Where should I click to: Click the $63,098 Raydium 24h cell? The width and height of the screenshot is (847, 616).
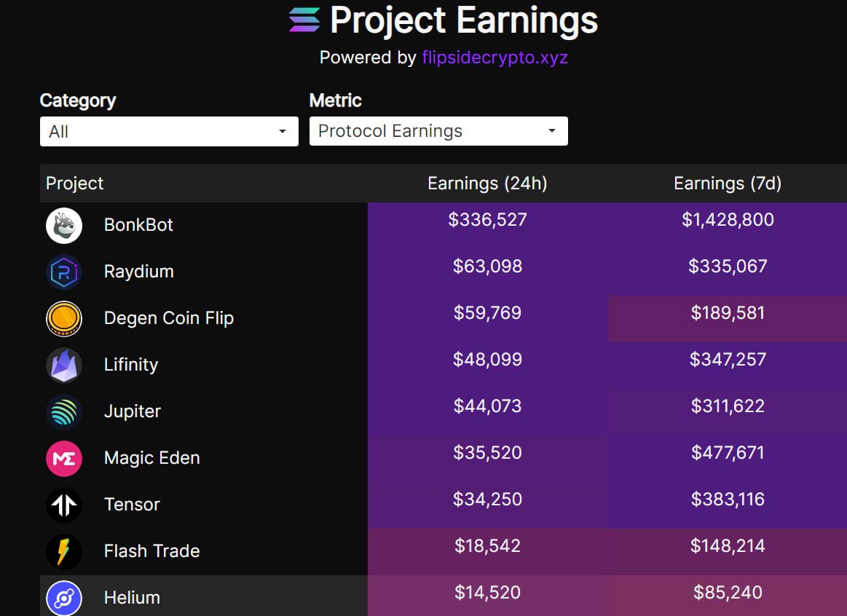(x=488, y=272)
